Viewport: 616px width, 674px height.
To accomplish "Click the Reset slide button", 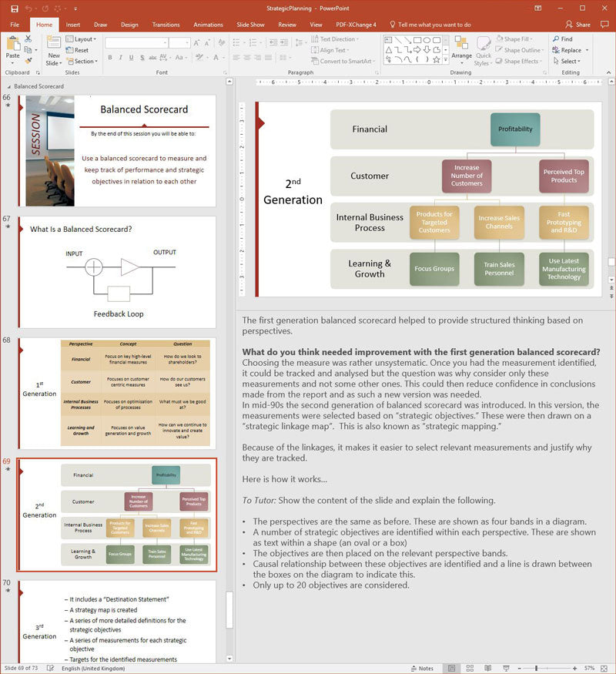I will click(x=77, y=50).
